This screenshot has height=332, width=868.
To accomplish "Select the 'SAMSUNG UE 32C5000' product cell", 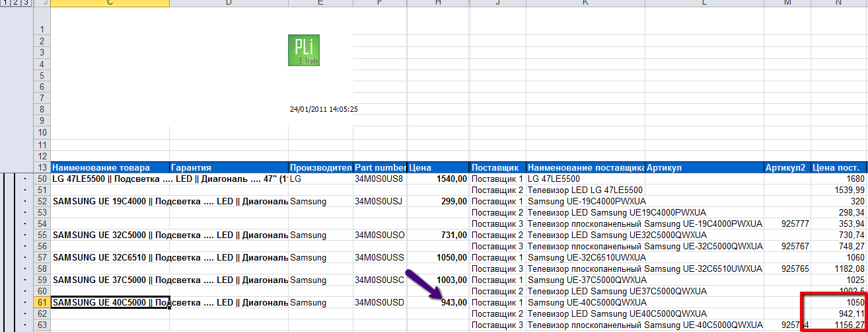I will tap(110, 235).
